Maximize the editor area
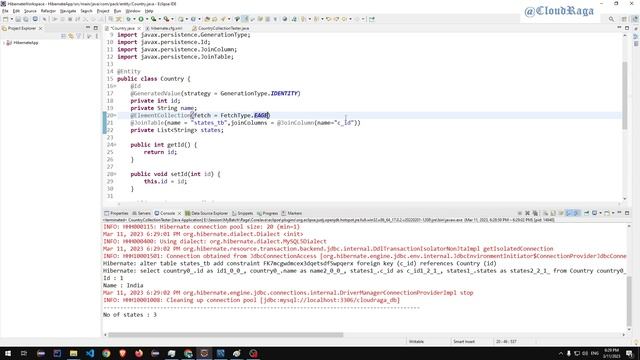This screenshot has height=360, width=640. coord(627,28)
